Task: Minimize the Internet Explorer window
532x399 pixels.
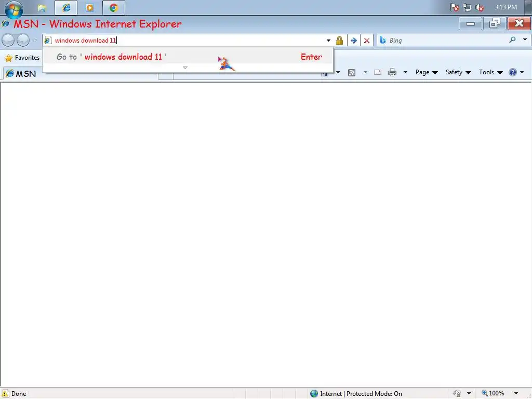Action: 470,23
